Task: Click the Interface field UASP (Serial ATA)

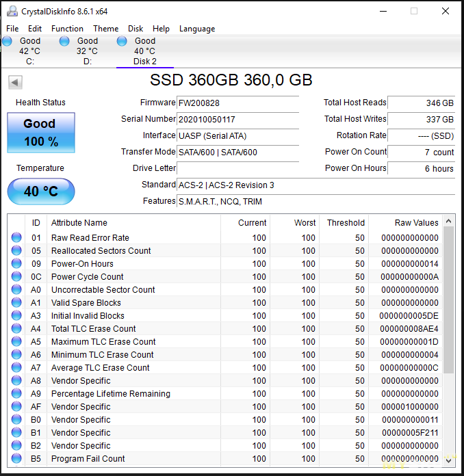Action: [x=238, y=135]
